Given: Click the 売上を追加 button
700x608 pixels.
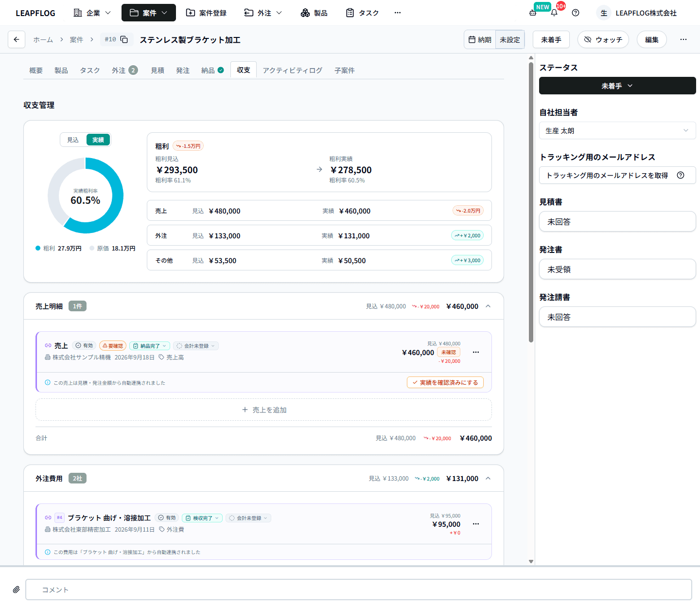Looking at the screenshot, I should (263, 410).
